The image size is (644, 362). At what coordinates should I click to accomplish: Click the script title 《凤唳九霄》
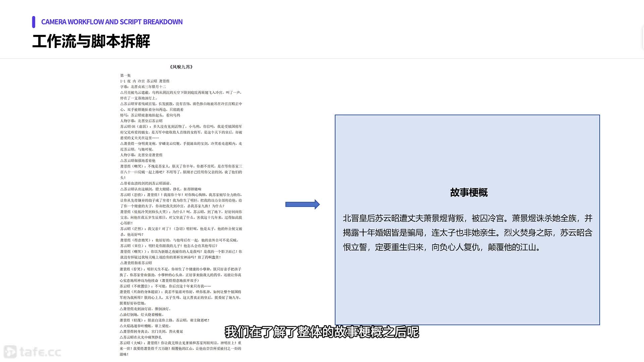click(x=181, y=67)
